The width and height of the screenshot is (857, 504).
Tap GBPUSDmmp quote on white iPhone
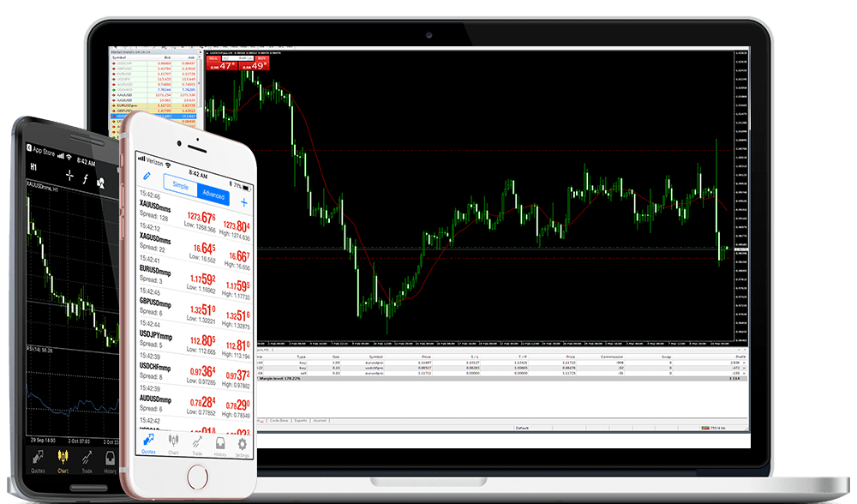coord(194,309)
